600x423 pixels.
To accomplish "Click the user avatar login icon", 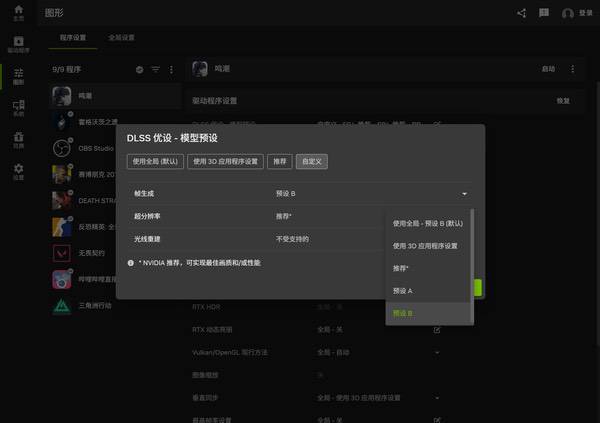I will (567, 13).
